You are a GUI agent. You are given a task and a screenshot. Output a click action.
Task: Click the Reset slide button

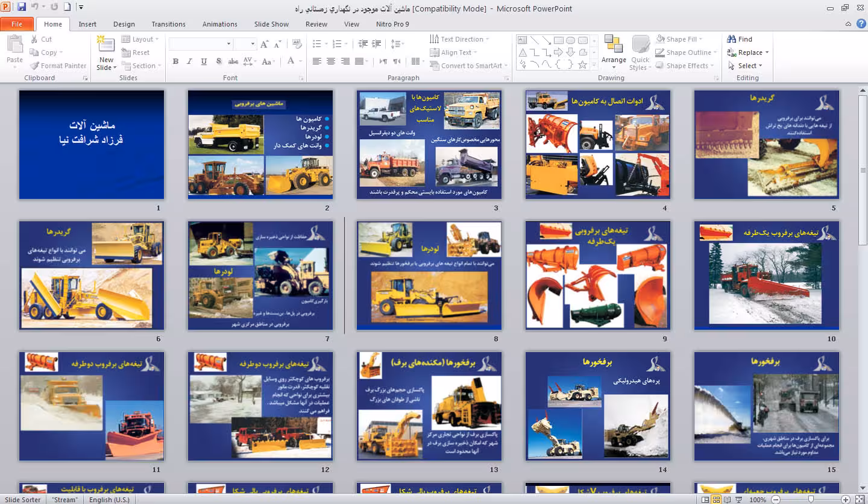pyautogui.click(x=136, y=52)
